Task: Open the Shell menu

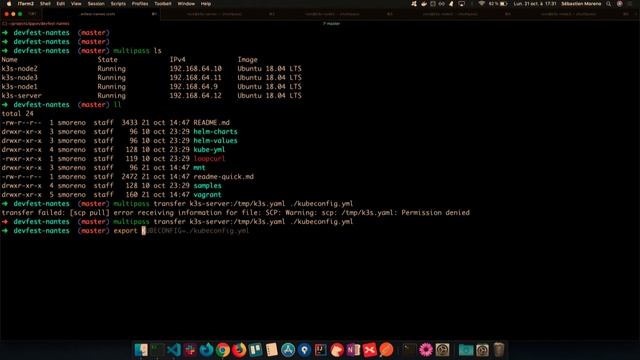Action: [45, 4]
